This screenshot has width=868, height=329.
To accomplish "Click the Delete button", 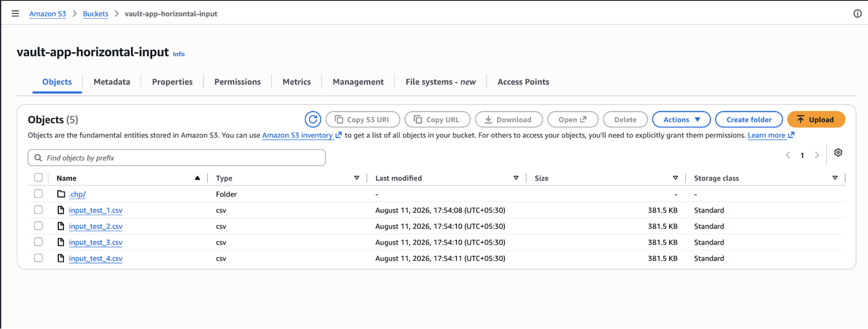I will [625, 120].
